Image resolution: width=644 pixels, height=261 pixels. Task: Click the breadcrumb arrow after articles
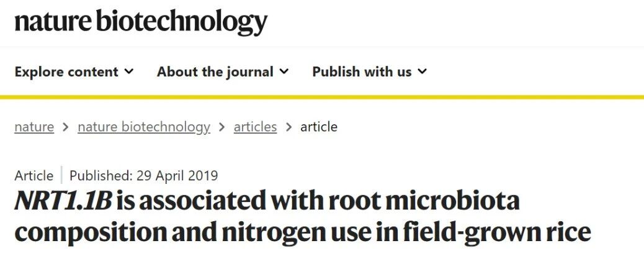point(288,127)
